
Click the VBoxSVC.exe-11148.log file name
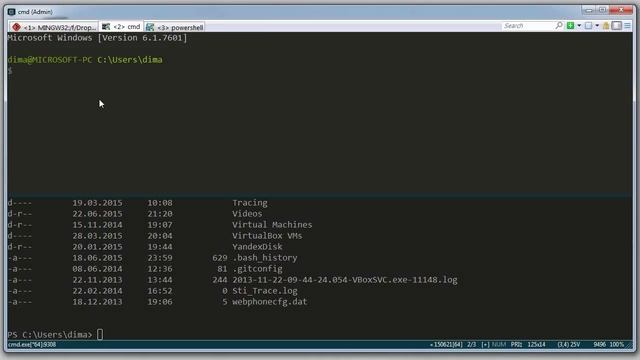[345, 280]
